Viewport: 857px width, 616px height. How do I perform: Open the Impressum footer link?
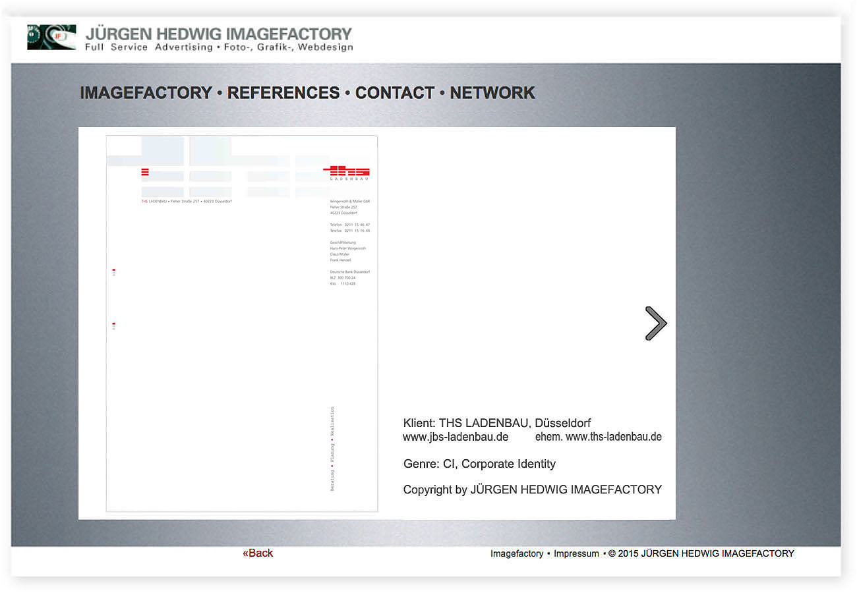(x=576, y=554)
